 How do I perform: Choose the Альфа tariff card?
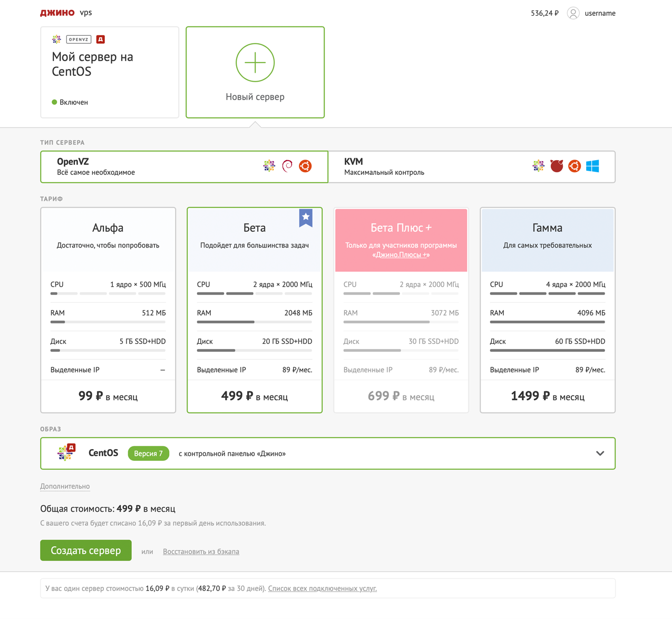tap(108, 310)
